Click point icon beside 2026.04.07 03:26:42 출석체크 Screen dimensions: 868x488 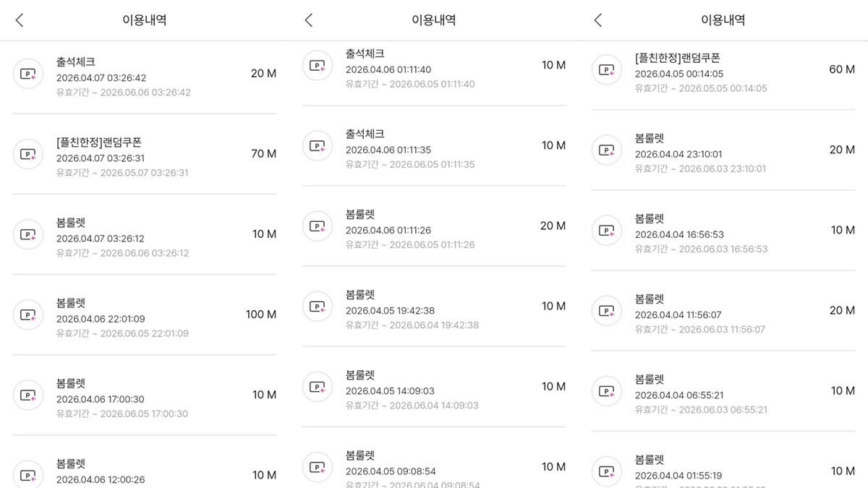tap(28, 73)
